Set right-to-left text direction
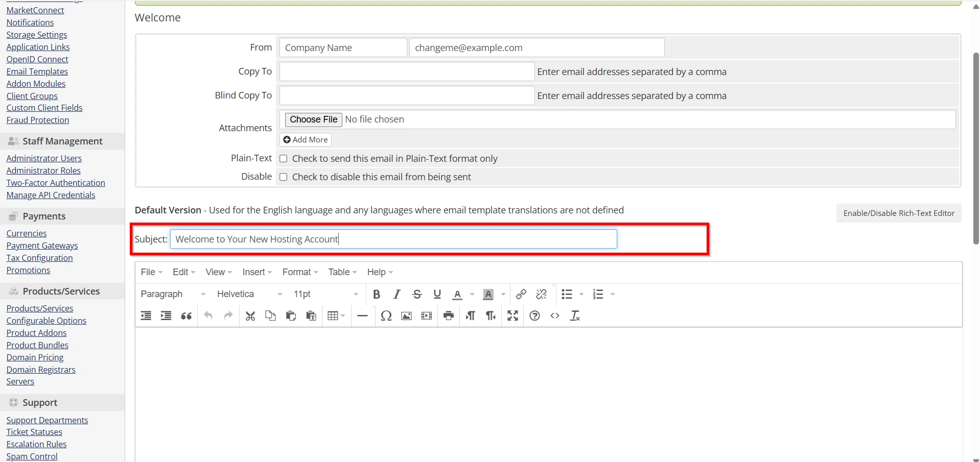 tap(491, 316)
